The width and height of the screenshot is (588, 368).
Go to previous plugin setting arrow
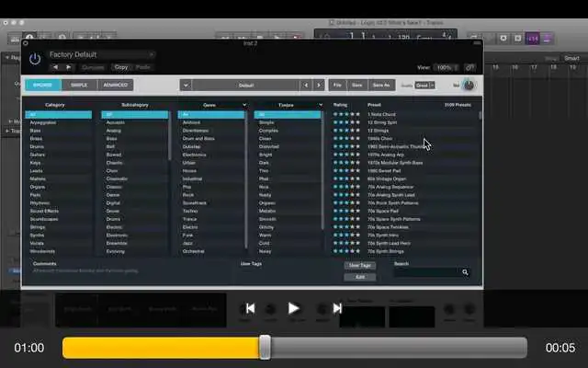55,67
